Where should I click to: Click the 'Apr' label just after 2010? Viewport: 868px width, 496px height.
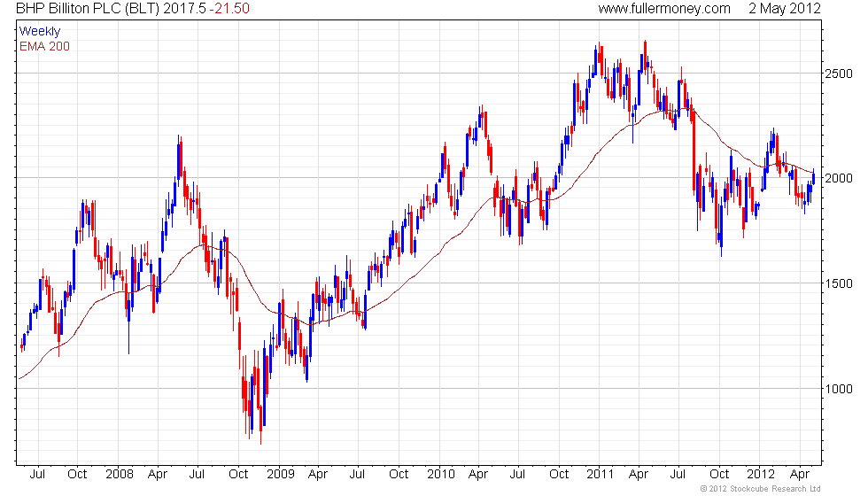click(477, 474)
